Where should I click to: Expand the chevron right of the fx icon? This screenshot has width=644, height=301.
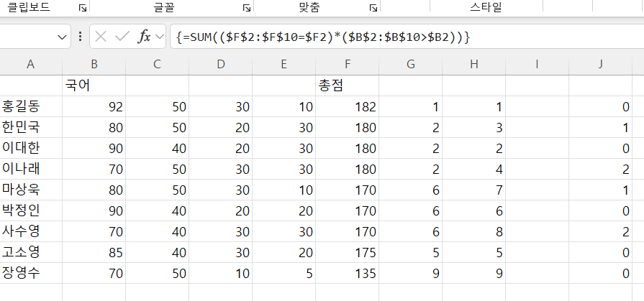coord(159,37)
